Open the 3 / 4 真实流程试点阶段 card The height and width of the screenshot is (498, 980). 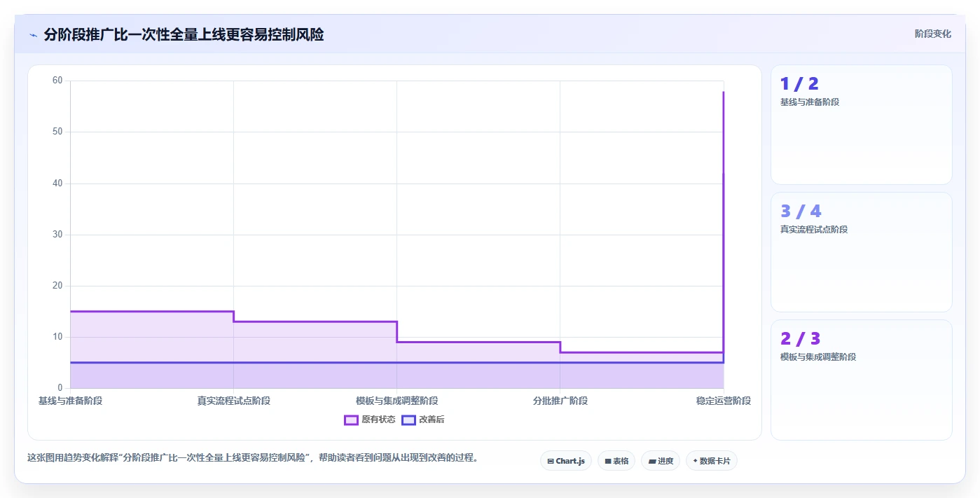862,252
